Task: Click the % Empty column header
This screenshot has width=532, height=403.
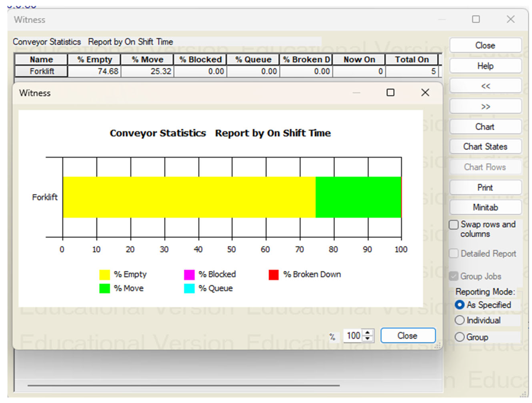Action: [x=94, y=60]
